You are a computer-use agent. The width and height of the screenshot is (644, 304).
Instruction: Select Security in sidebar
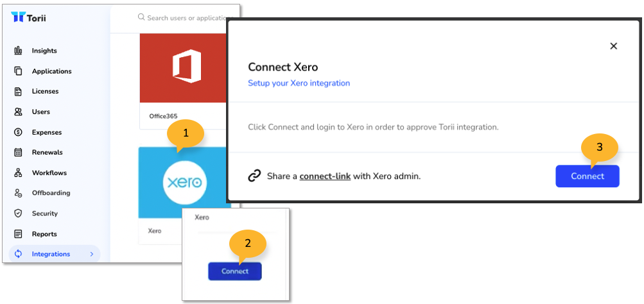45,214
